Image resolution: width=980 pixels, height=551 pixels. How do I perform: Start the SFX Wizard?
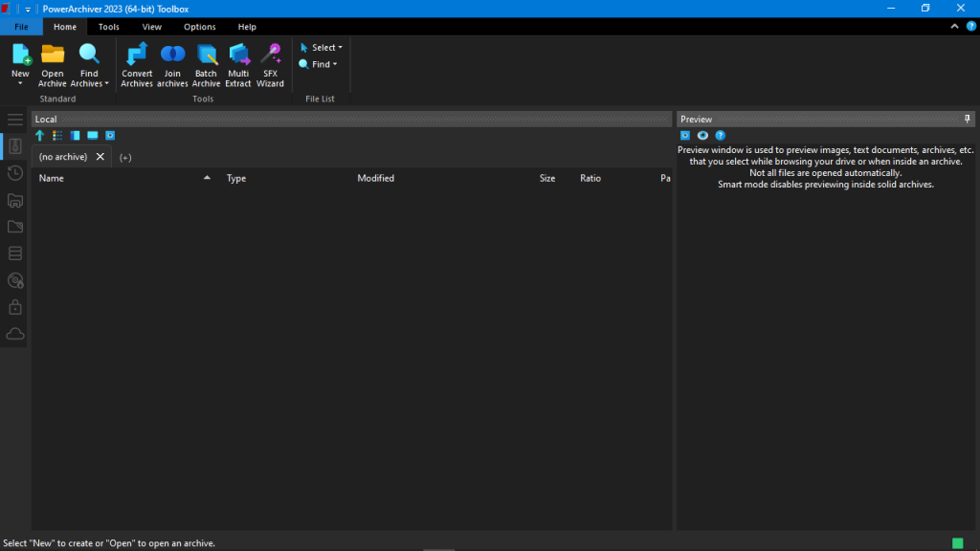[270, 63]
